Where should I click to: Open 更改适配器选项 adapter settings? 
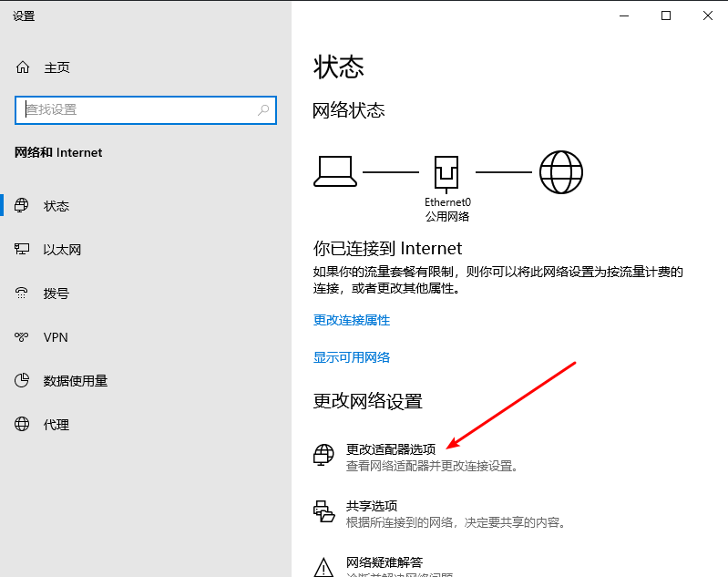point(391,449)
